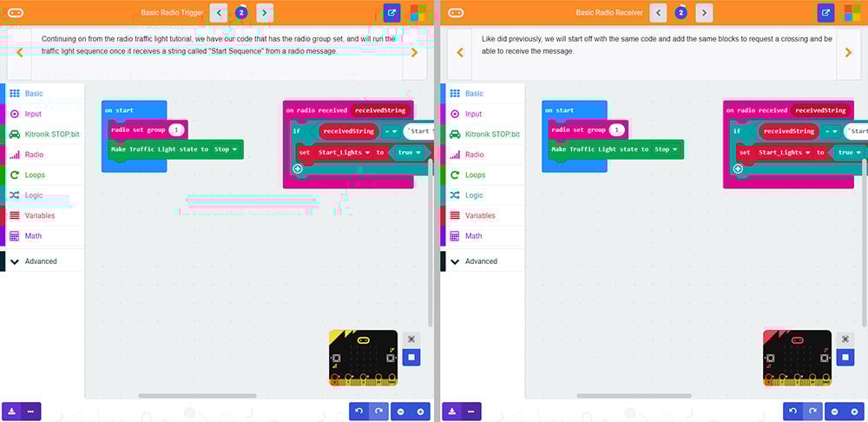Zoom in workspace in Trigger window

[420, 412]
